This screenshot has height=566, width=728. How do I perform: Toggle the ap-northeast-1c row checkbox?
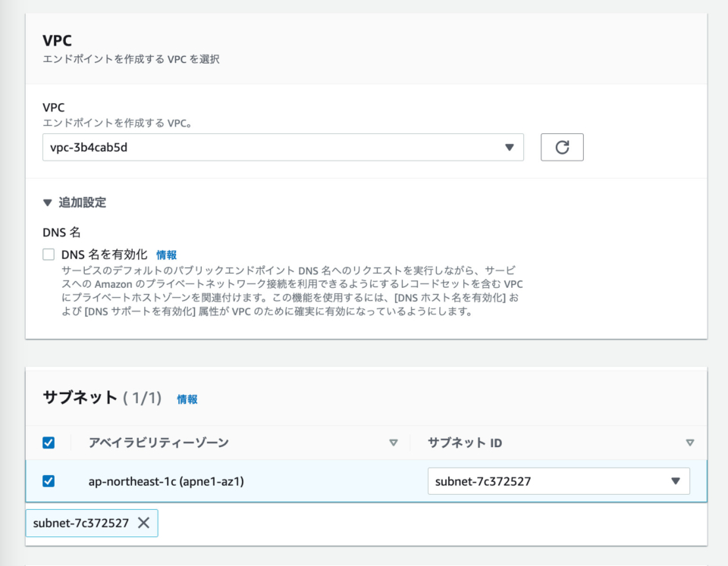pyautogui.click(x=49, y=480)
